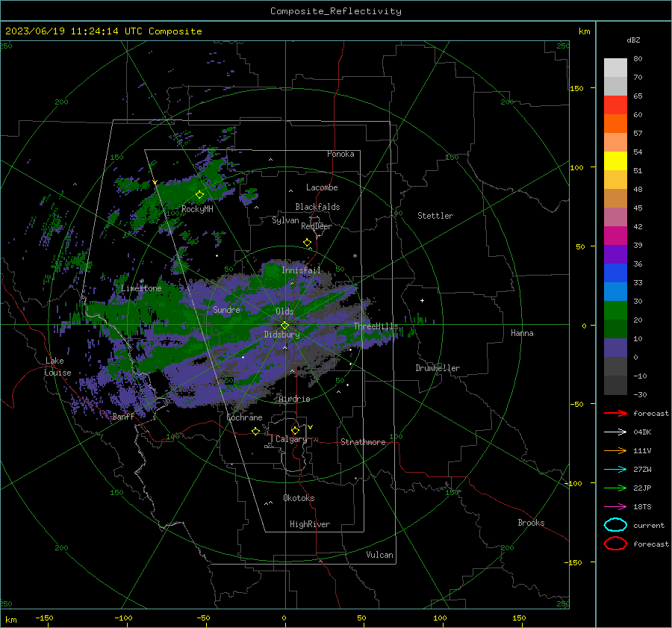Click the 18TS legend text
Screen dimensions: 672x628
[642, 507]
